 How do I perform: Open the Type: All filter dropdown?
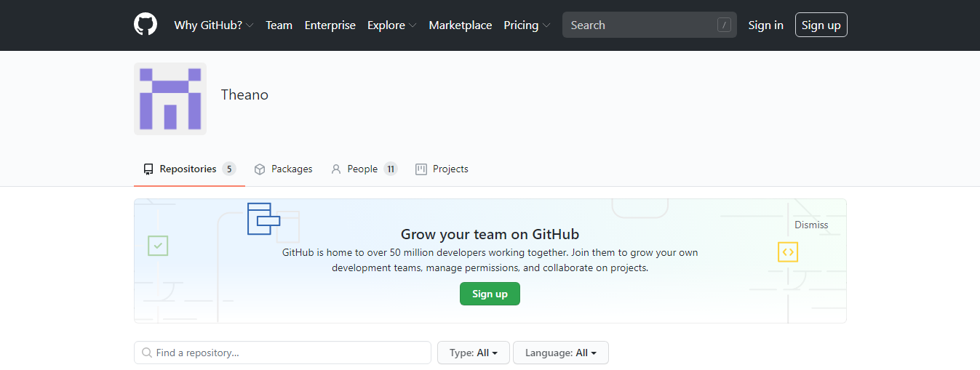(x=473, y=353)
